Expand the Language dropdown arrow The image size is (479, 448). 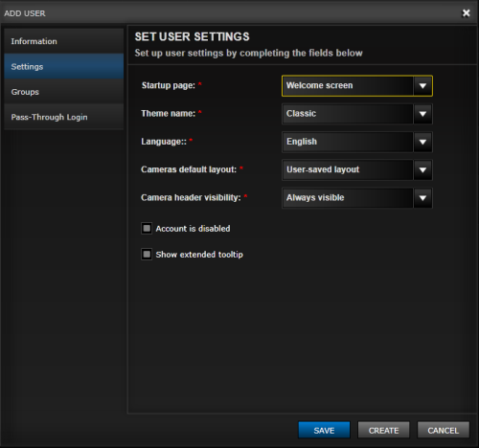click(422, 142)
